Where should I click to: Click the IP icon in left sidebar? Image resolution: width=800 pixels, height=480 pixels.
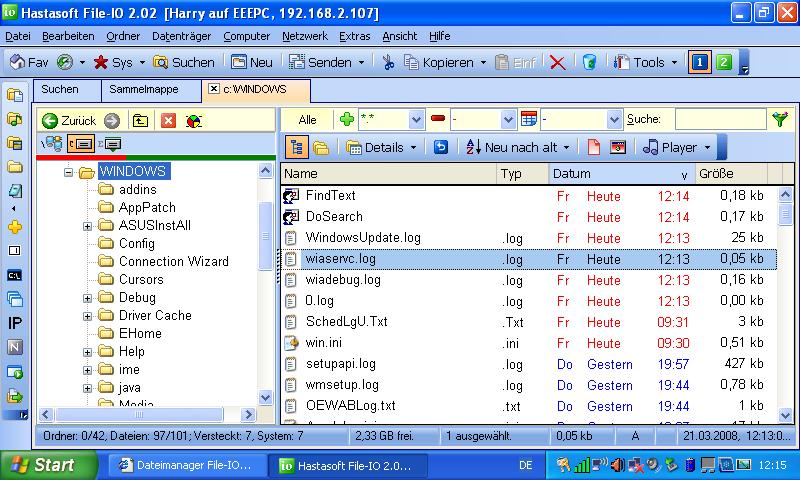[15, 323]
